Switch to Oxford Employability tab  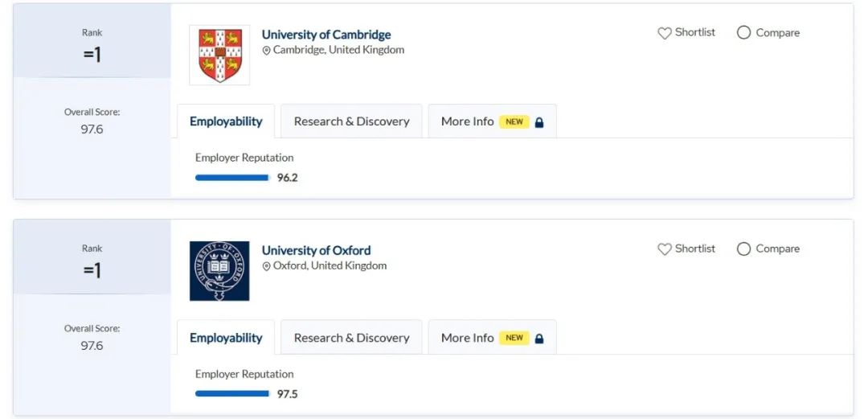click(x=226, y=338)
